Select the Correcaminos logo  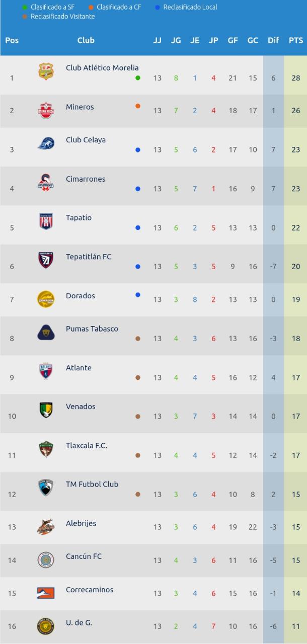coord(46,593)
